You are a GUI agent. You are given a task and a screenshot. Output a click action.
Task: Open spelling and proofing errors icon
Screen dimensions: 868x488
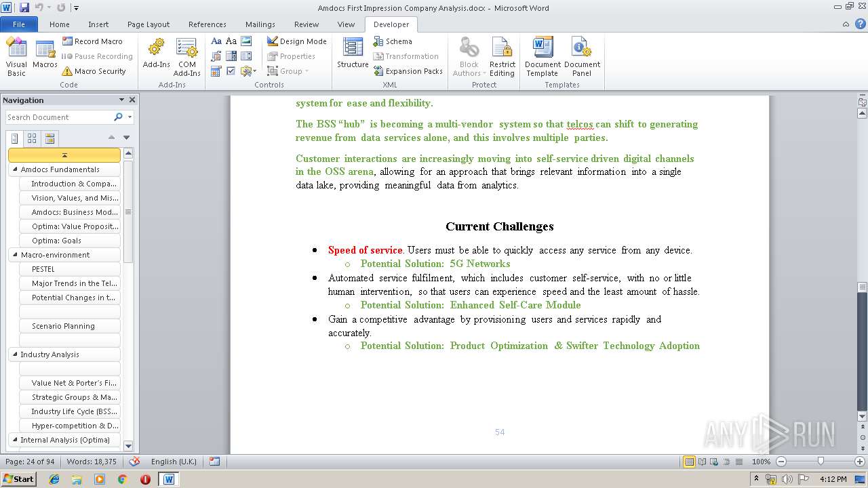(134, 462)
